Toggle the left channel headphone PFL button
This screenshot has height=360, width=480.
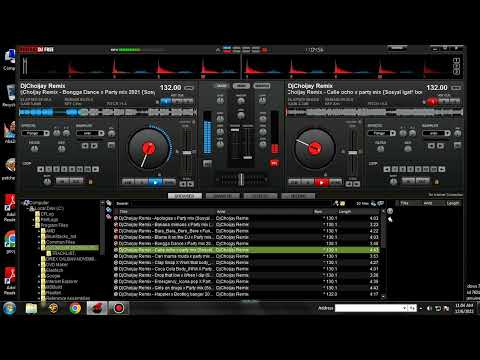(x=207, y=163)
